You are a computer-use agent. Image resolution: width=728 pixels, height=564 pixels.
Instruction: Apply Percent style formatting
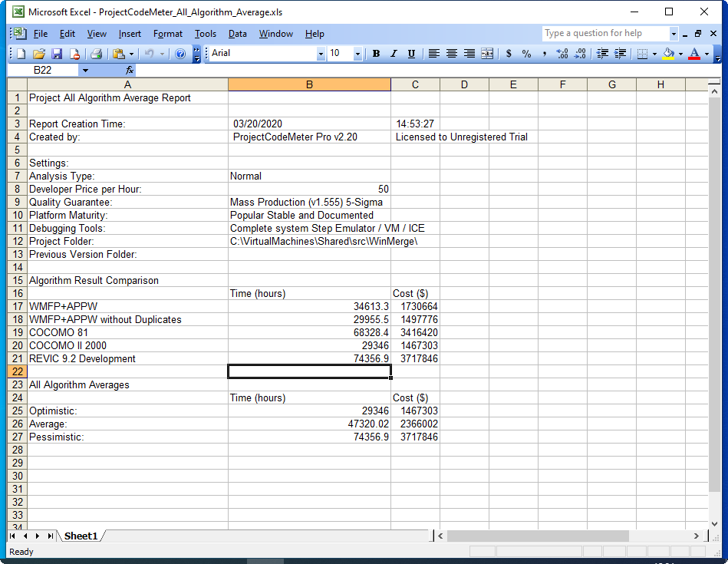click(525, 54)
